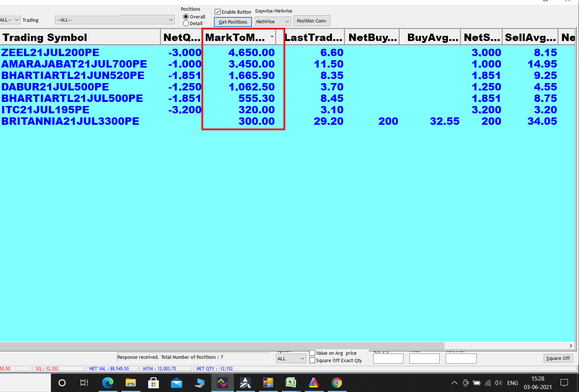
Task: Click the meet now camera tray icon
Action: pyautogui.click(x=466, y=383)
